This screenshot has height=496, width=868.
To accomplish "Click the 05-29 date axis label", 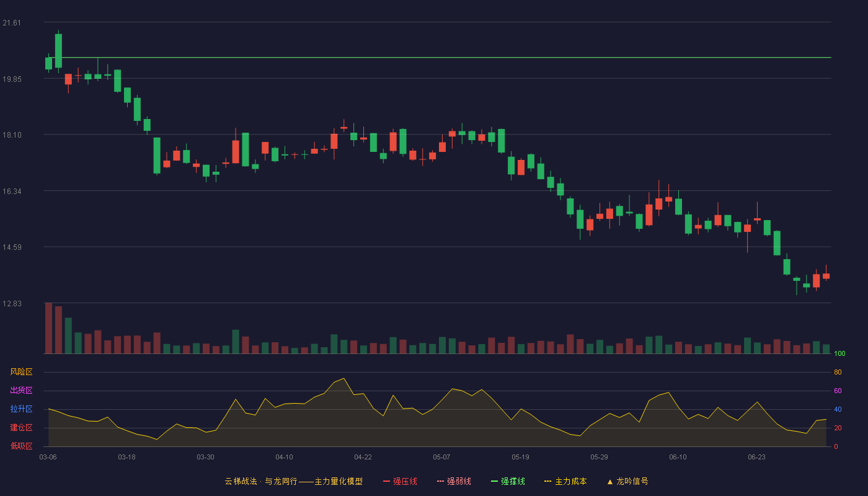I will coord(599,457).
